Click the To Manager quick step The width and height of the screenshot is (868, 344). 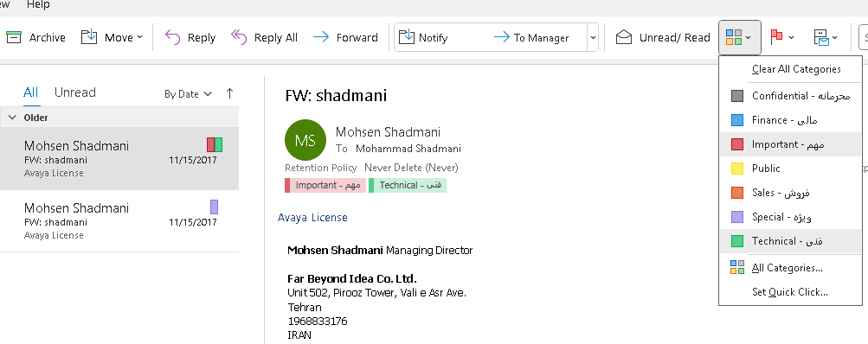531,38
